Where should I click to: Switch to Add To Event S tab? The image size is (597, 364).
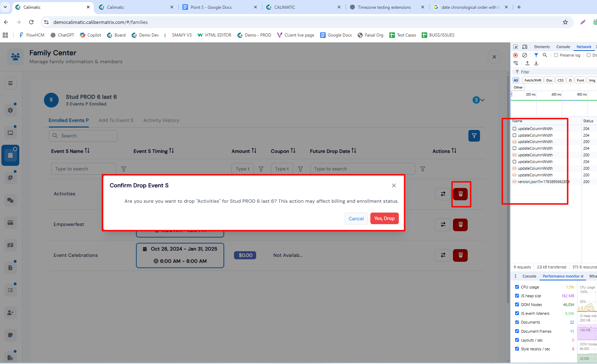pos(116,121)
